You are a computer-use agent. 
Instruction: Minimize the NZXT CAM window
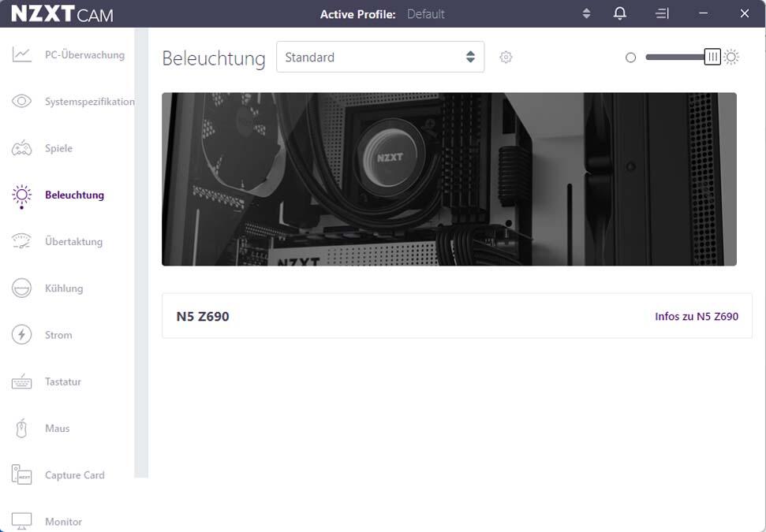pos(704,13)
